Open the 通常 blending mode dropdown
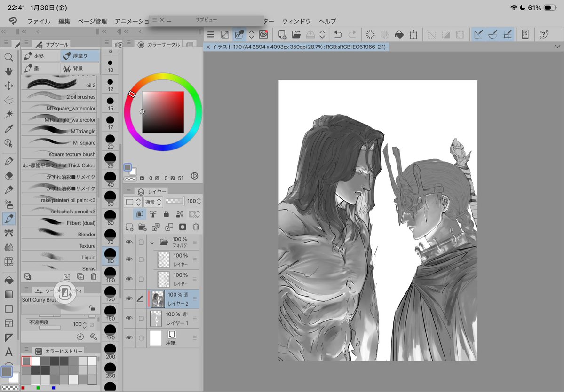 coord(153,202)
